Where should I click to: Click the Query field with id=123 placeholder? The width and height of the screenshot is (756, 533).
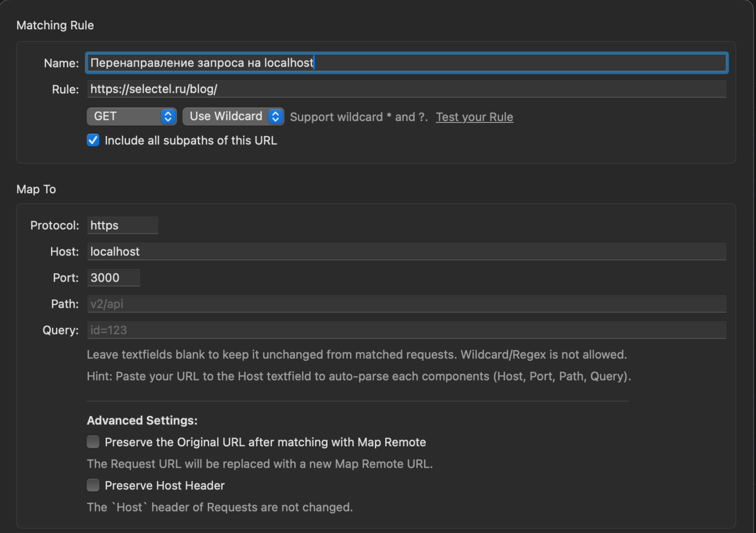407,330
